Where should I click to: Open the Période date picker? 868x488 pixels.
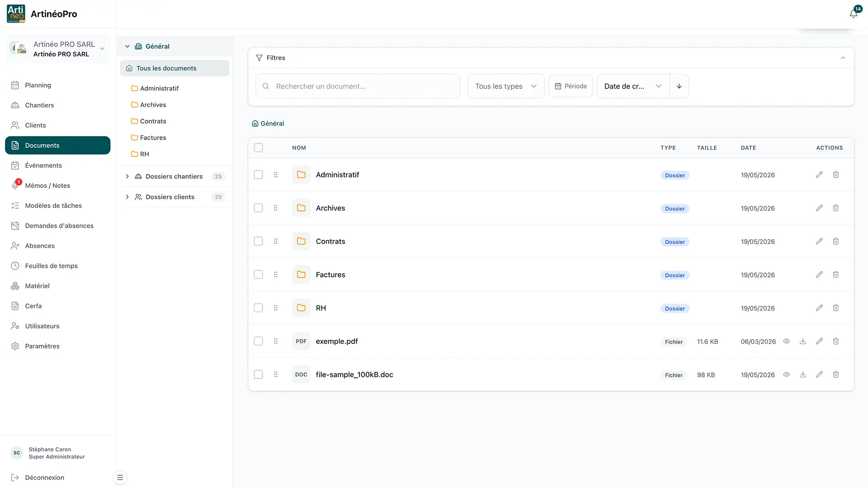click(x=571, y=86)
